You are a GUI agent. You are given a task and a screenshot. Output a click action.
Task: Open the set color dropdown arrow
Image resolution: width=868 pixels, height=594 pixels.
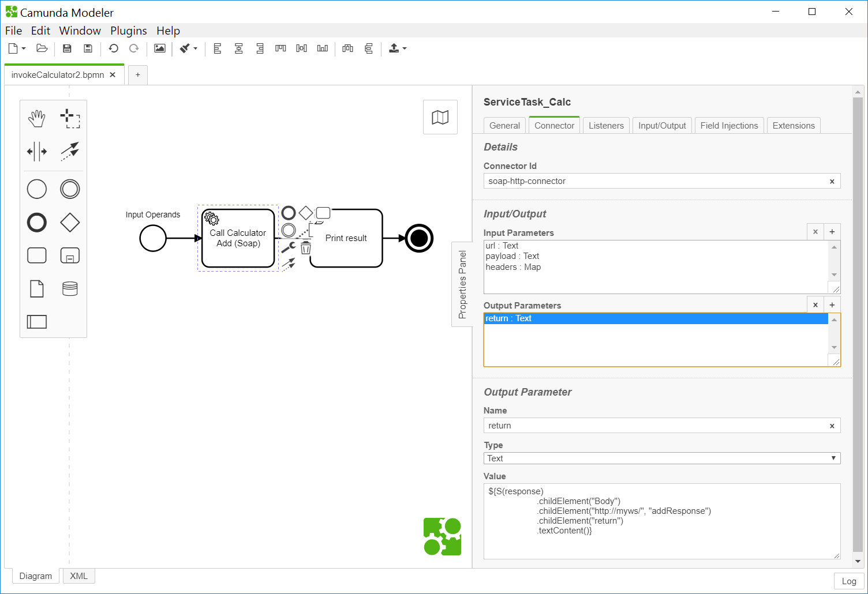pyautogui.click(x=196, y=48)
